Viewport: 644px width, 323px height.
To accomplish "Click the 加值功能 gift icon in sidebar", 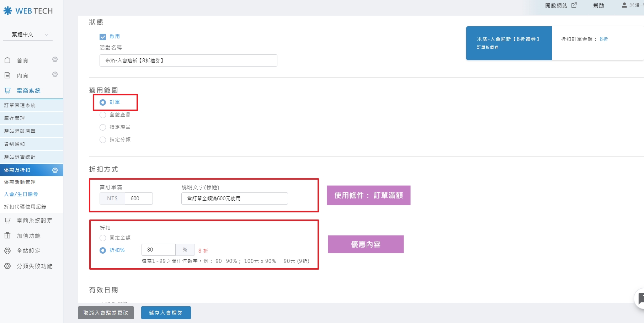I will [7, 235].
